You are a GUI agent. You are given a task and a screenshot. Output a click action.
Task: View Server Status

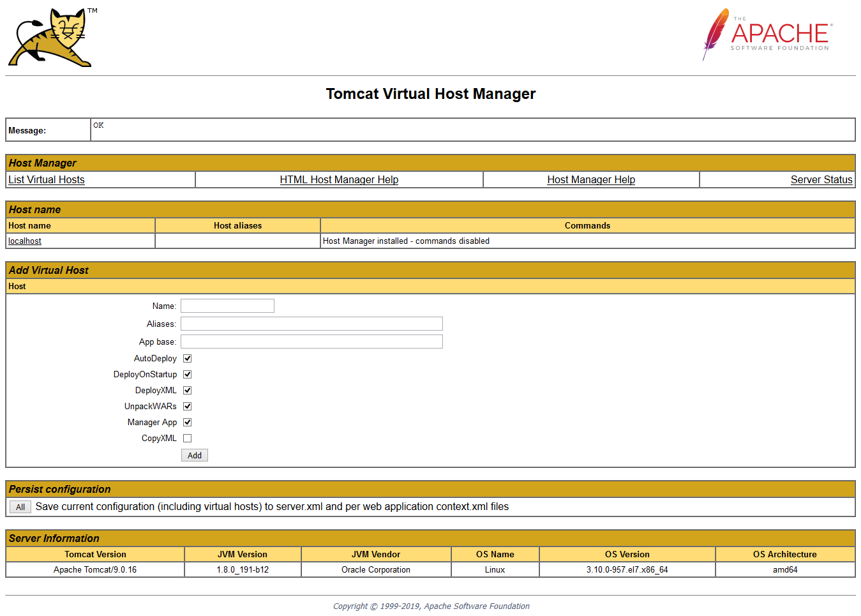click(821, 179)
